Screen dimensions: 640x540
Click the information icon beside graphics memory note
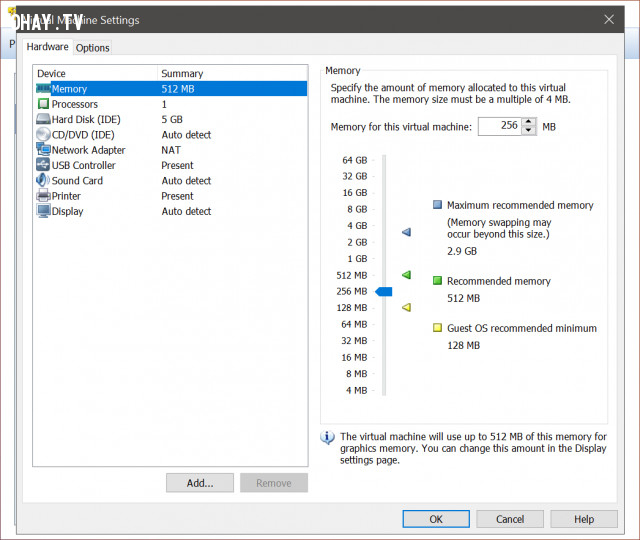tap(327, 438)
